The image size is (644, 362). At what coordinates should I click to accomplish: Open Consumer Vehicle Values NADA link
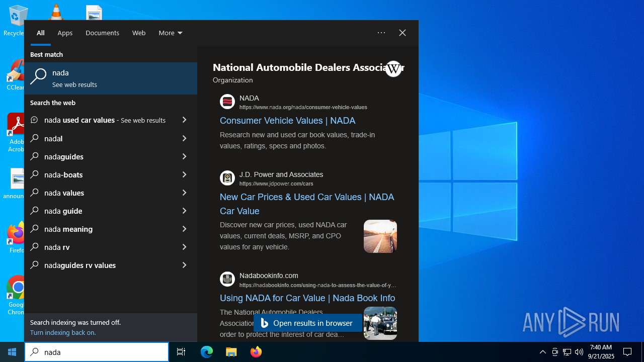click(x=287, y=121)
